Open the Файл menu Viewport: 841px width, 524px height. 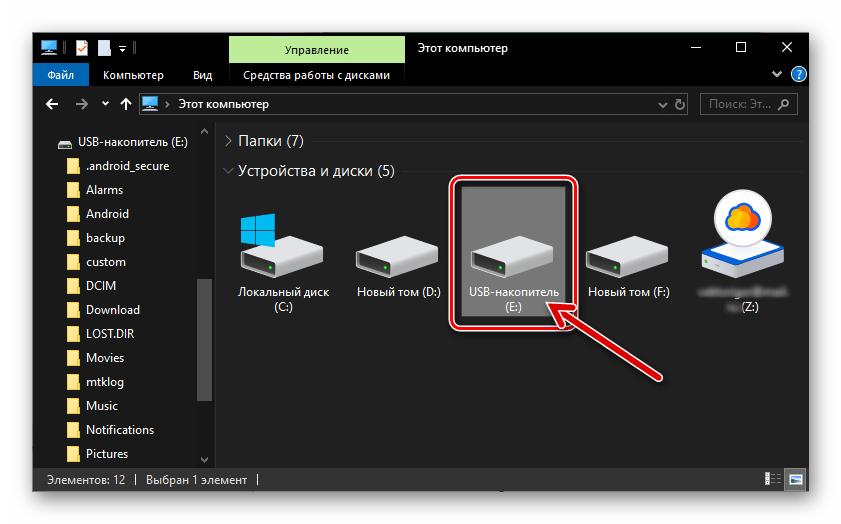(60, 75)
